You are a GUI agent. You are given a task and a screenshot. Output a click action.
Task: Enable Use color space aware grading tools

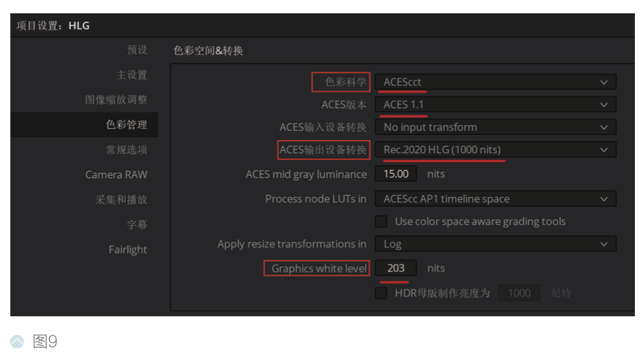(x=380, y=221)
